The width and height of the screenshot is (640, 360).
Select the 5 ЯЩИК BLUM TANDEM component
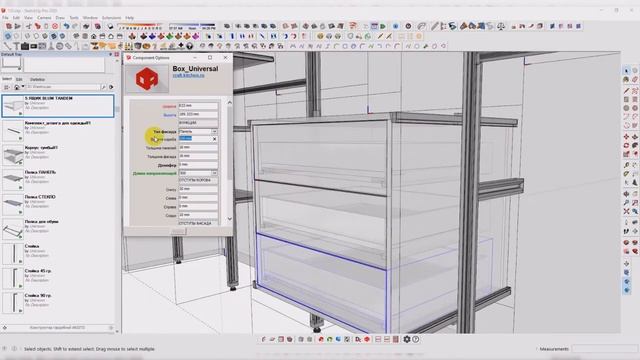pyautogui.click(x=58, y=106)
